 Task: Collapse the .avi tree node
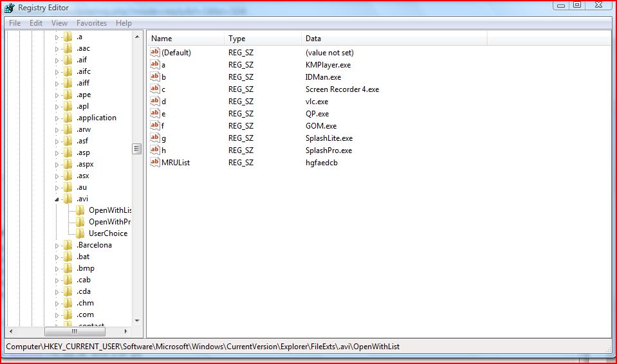coord(57,199)
